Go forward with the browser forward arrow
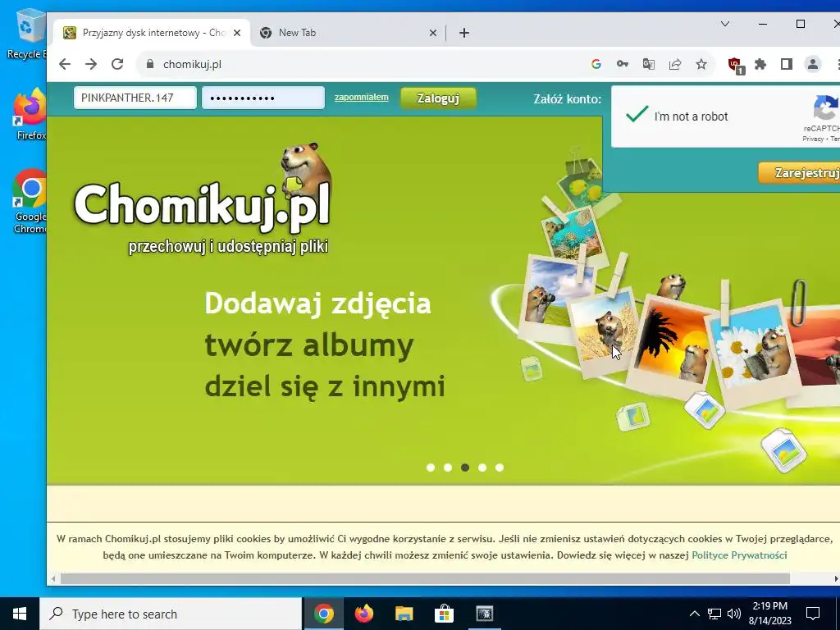840x630 pixels. click(x=91, y=64)
